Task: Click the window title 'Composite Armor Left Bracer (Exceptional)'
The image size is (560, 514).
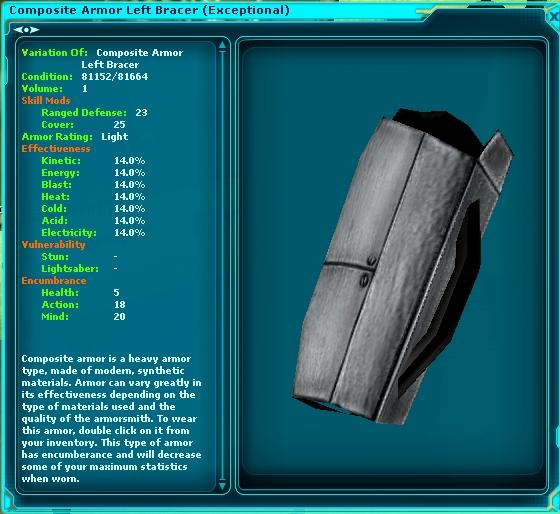Action: tap(149, 10)
